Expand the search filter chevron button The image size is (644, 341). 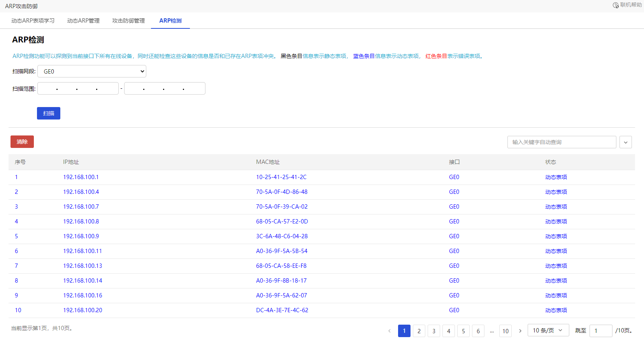(x=626, y=142)
